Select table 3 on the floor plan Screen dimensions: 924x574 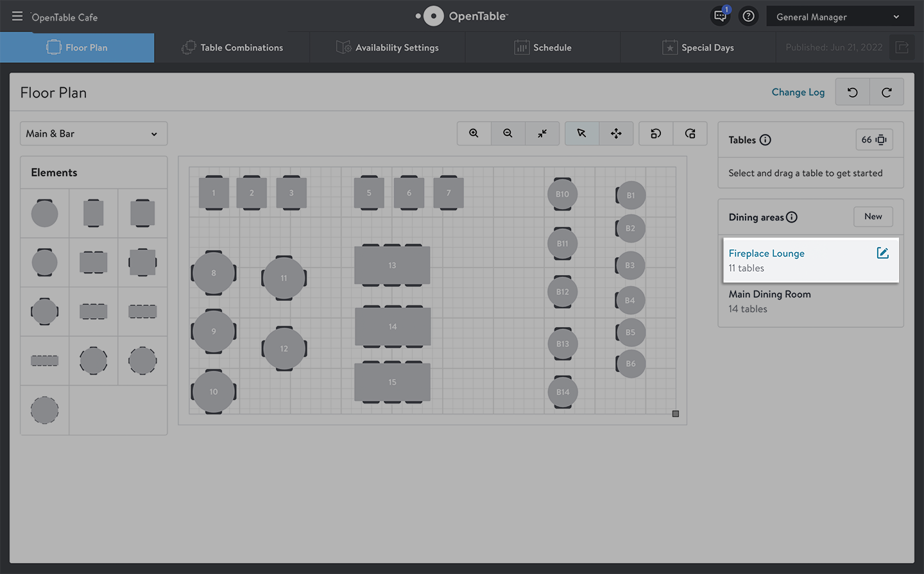(291, 192)
